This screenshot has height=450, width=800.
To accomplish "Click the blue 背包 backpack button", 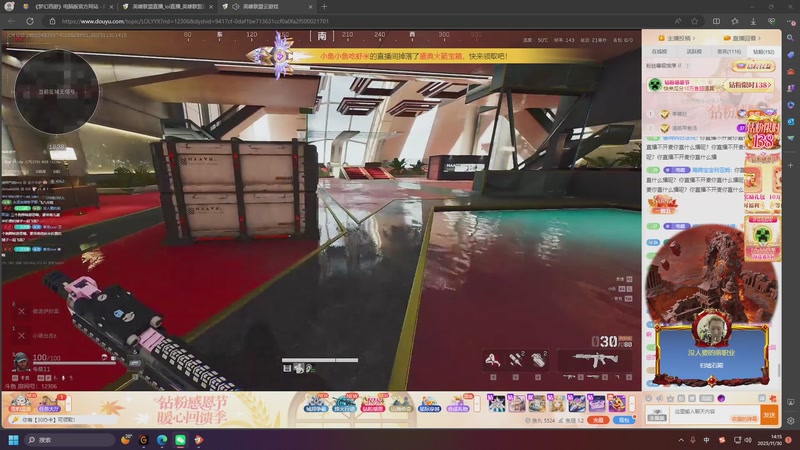I will [x=623, y=420].
